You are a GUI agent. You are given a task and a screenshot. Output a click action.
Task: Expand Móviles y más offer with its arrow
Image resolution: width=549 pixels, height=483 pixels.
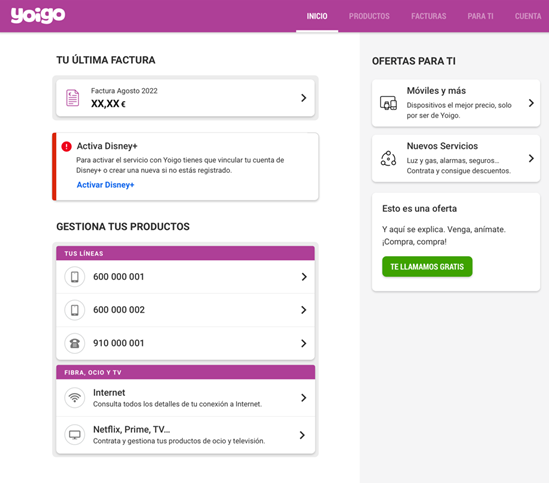point(531,103)
